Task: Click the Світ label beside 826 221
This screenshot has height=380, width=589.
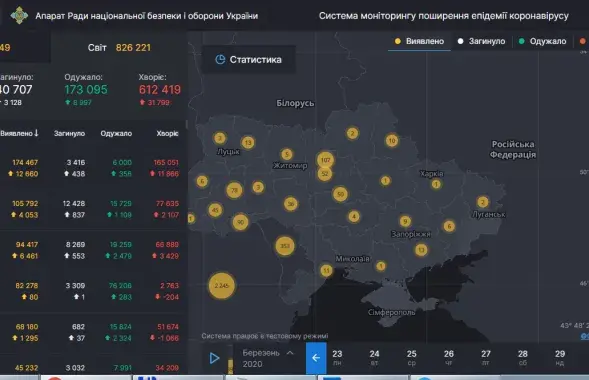Action: [97, 48]
